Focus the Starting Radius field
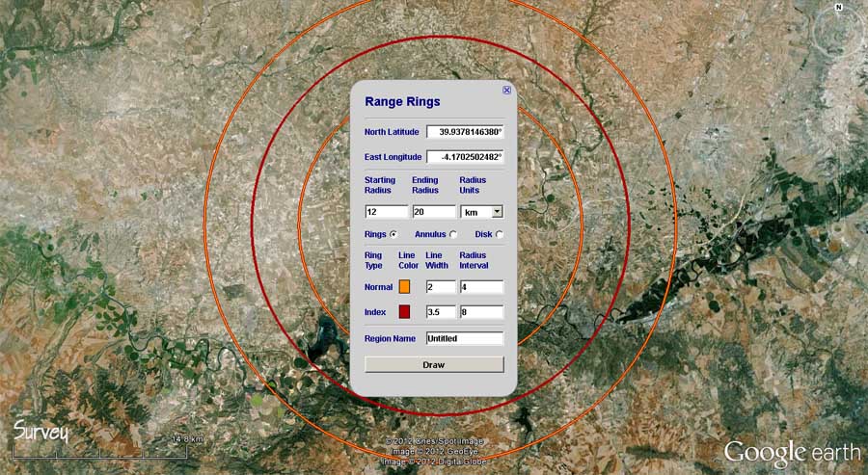Viewport: 868px width, 475px height. 386,212
